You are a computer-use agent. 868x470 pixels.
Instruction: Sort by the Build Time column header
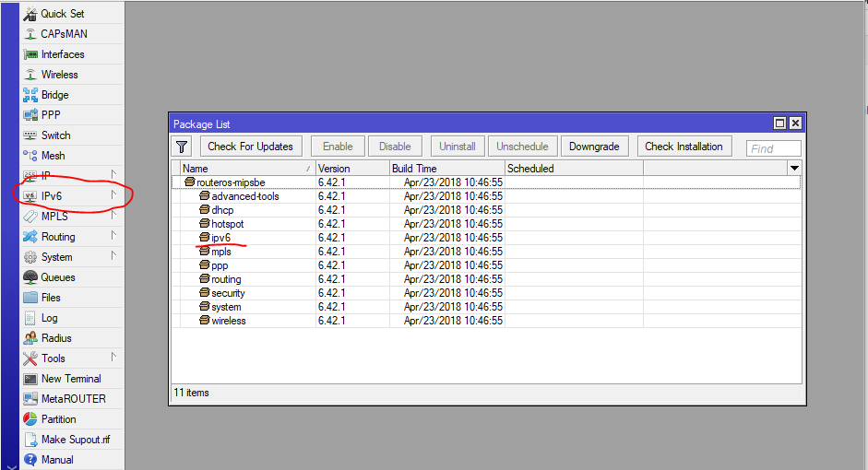[447, 168]
